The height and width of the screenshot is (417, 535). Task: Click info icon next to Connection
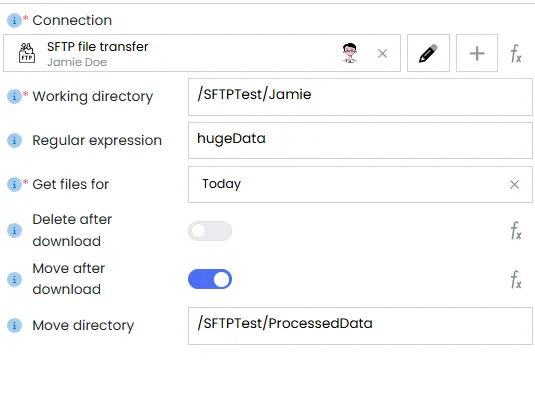tap(14, 20)
